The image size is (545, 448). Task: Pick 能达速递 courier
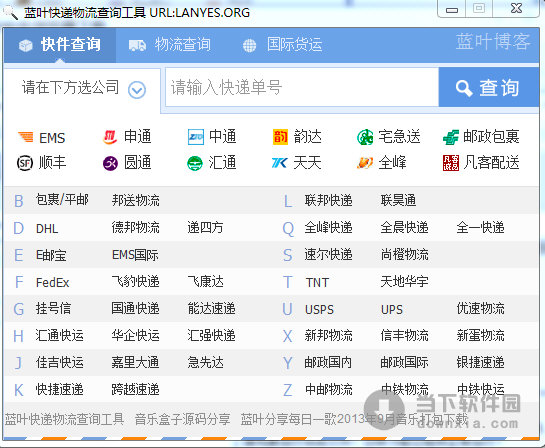pyautogui.click(x=212, y=309)
